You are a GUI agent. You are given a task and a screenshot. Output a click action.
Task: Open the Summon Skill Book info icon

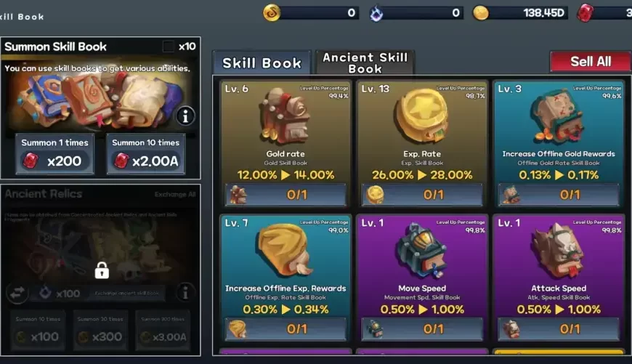coord(185,116)
